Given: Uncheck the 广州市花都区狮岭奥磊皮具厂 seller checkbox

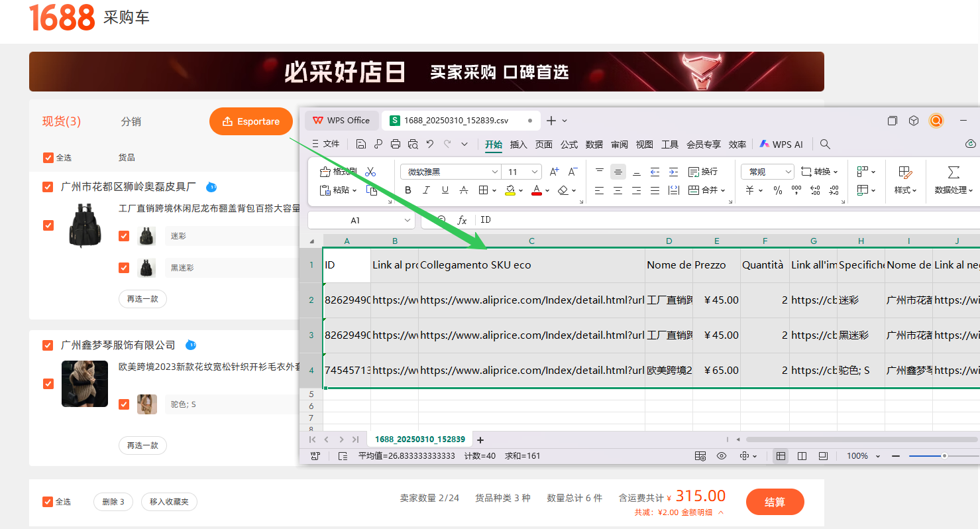Looking at the screenshot, I should tap(48, 187).
